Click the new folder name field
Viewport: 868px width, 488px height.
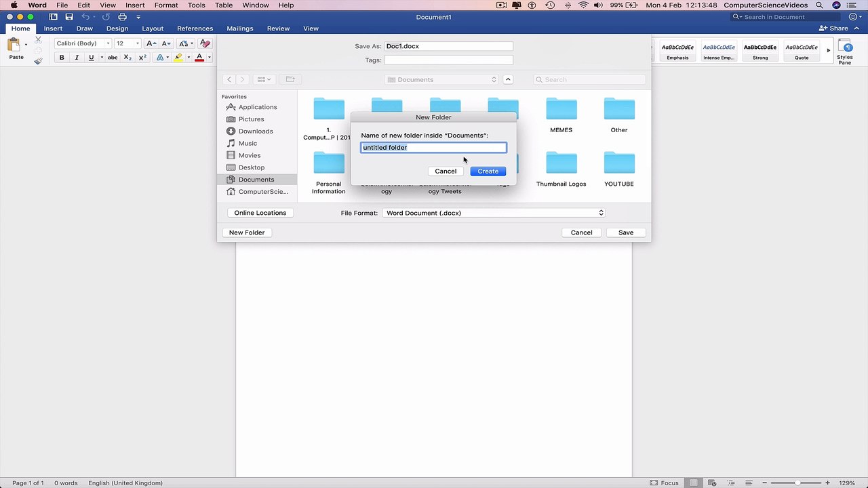pos(433,147)
